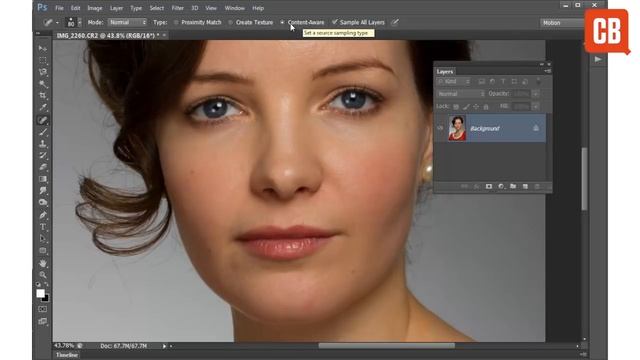Click the Layers panel tab
The width and height of the screenshot is (640, 360).
click(445, 71)
